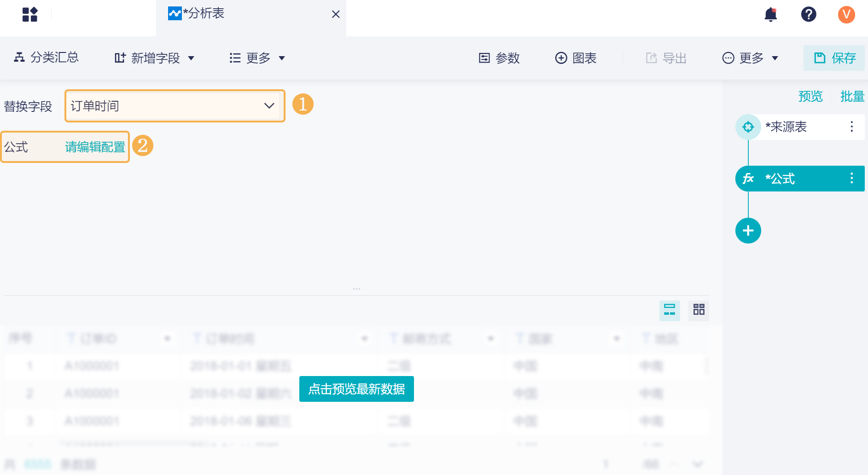Open the notifications bell
Image resolution: width=868 pixels, height=475 pixels.
pyautogui.click(x=771, y=14)
